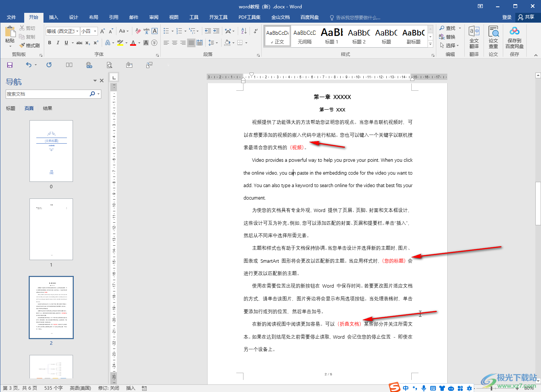Switch to the Headings (标题) navigation tab

11,108
